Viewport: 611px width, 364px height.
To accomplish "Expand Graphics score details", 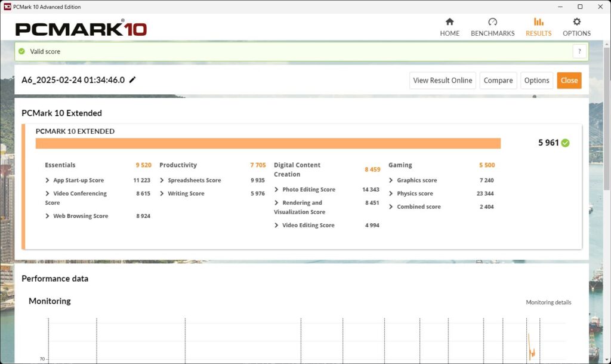I will click(x=391, y=180).
